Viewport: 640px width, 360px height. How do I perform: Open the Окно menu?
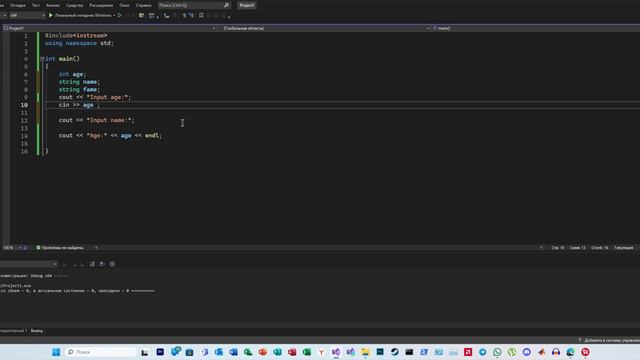[124, 5]
